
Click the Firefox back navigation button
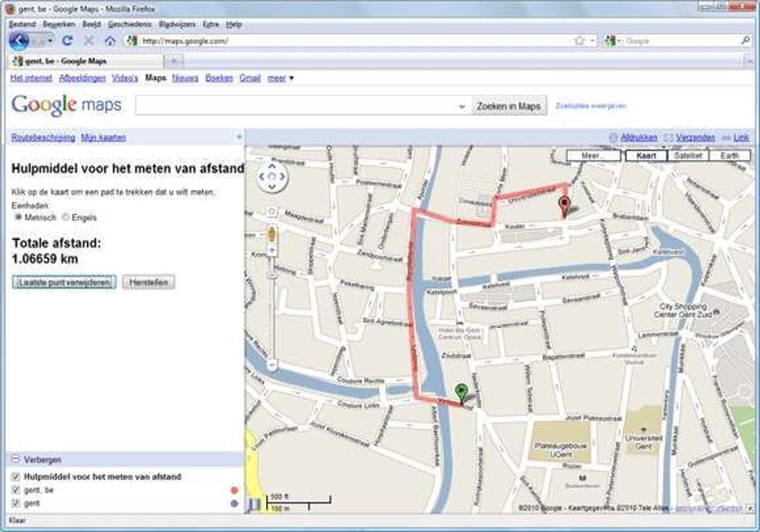19,41
